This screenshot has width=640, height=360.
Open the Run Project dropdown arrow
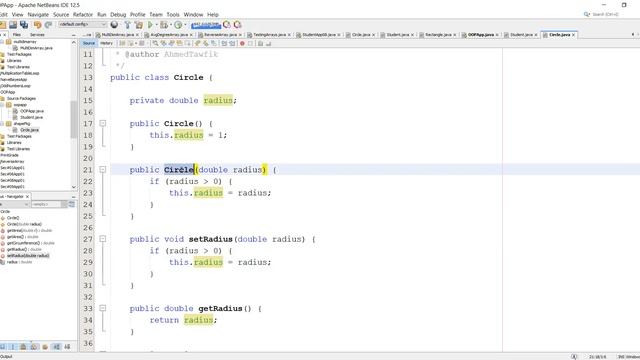[x=156, y=25]
